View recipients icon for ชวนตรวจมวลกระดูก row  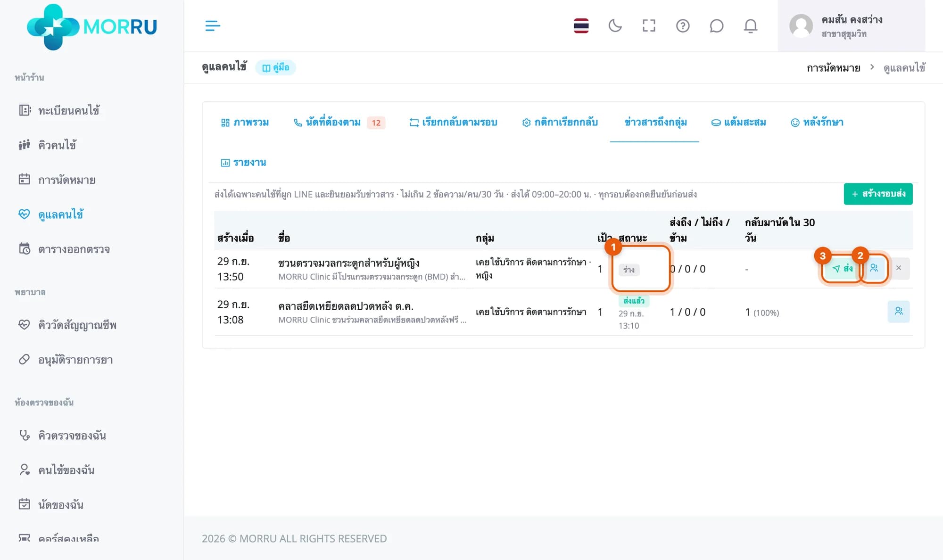874,268
